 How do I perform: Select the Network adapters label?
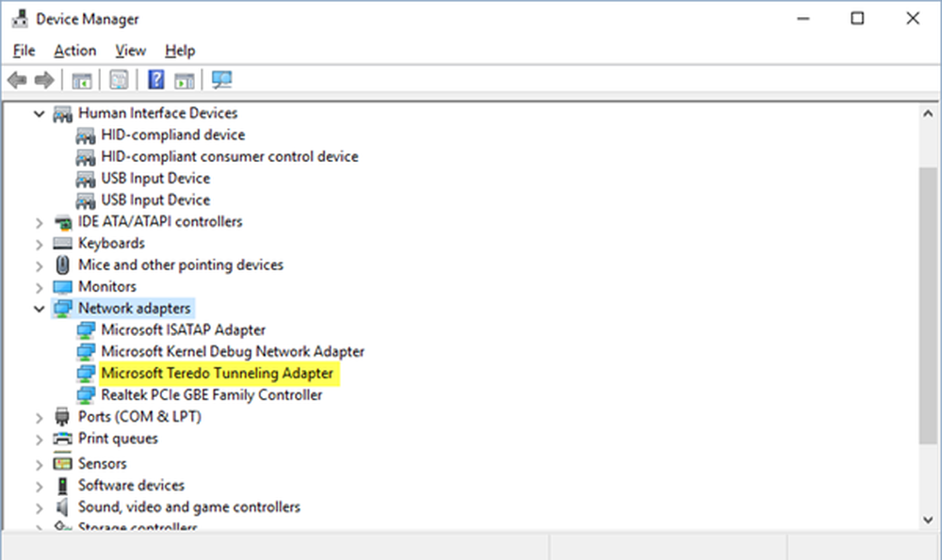click(x=135, y=309)
